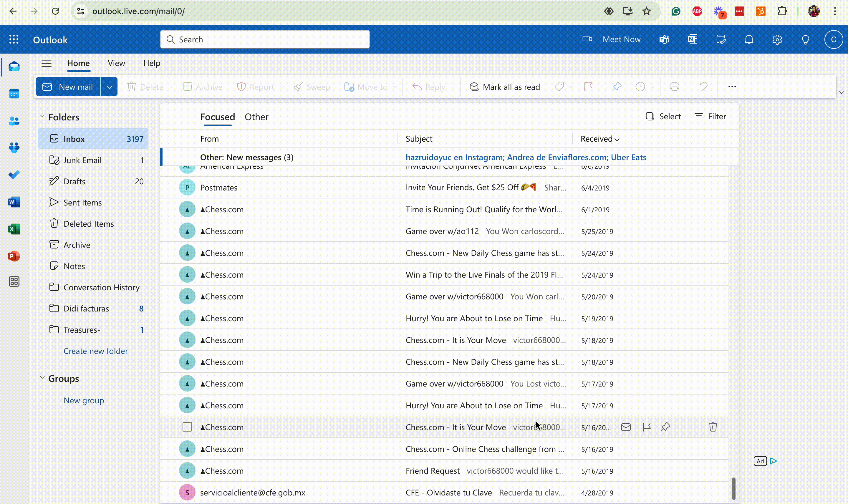Launch Word from the left rail
This screenshot has width=848, height=504.
pos(14,202)
